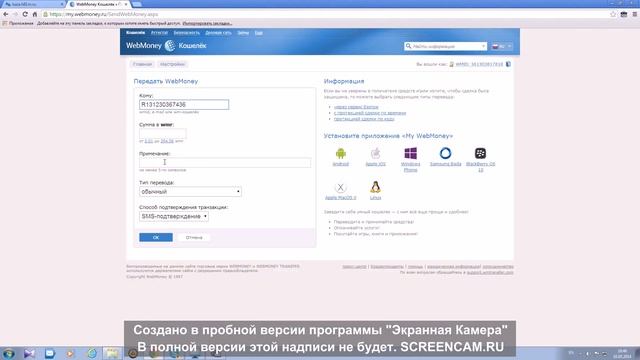The height and width of the screenshot is (360, 640).
Task: Click the Linux text link
Action: pos(375,198)
